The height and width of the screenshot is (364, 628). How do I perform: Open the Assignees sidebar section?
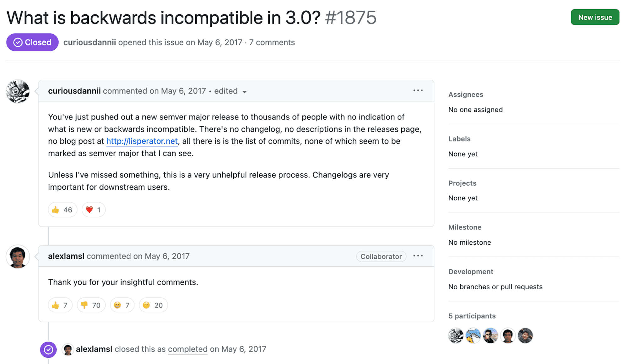pos(466,95)
